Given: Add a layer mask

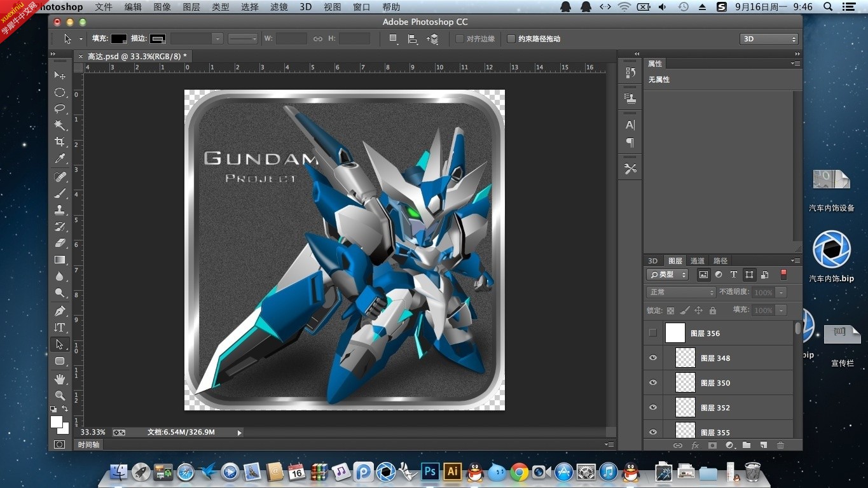Looking at the screenshot, I should click(712, 445).
